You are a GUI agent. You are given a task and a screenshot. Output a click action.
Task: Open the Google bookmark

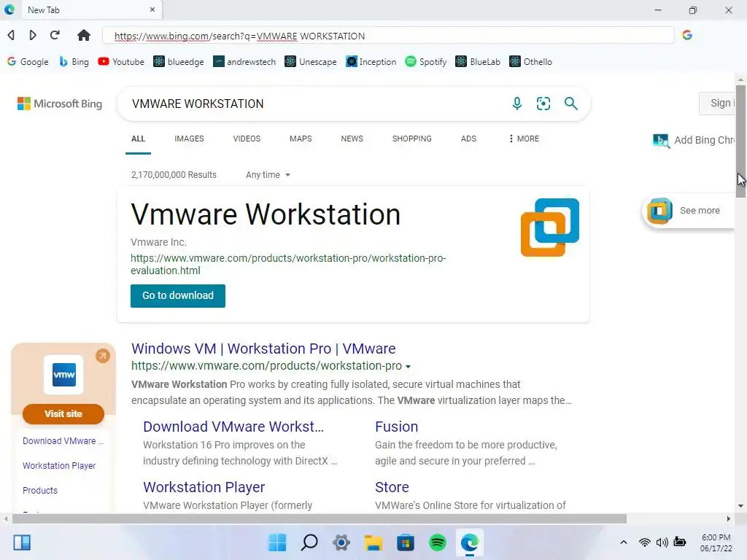(x=28, y=62)
